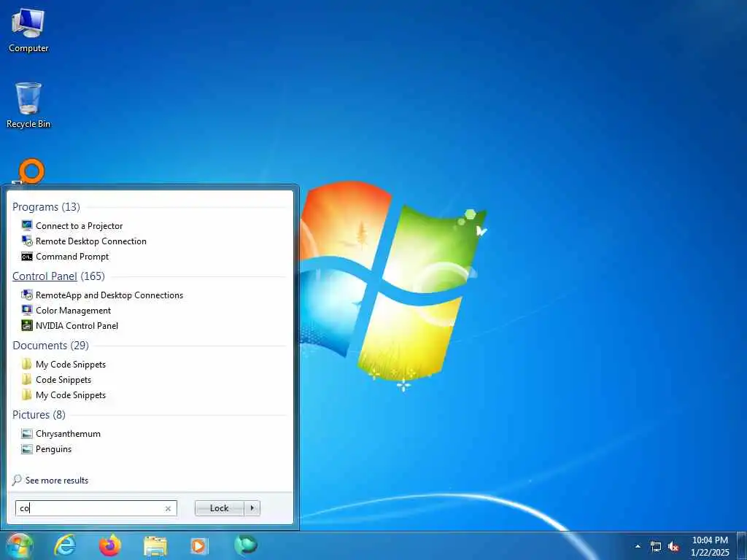Open the shutdown options arrow next to Lock
Image resolution: width=747 pixels, height=560 pixels.
click(x=252, y=508)
